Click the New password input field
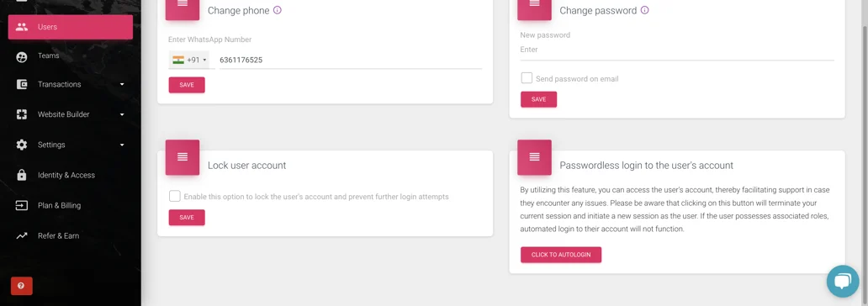The height and width of the screenshot is (306, 868). coord(676,50)
